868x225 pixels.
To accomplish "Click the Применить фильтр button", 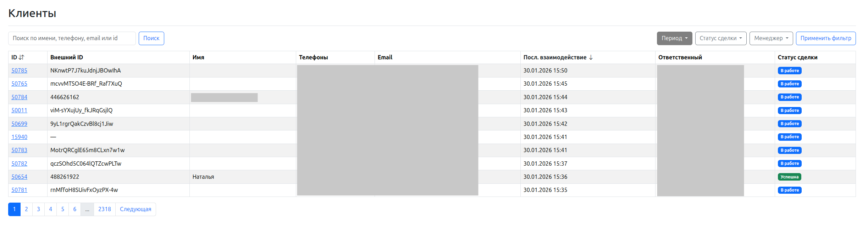I will tap(826, 38).
